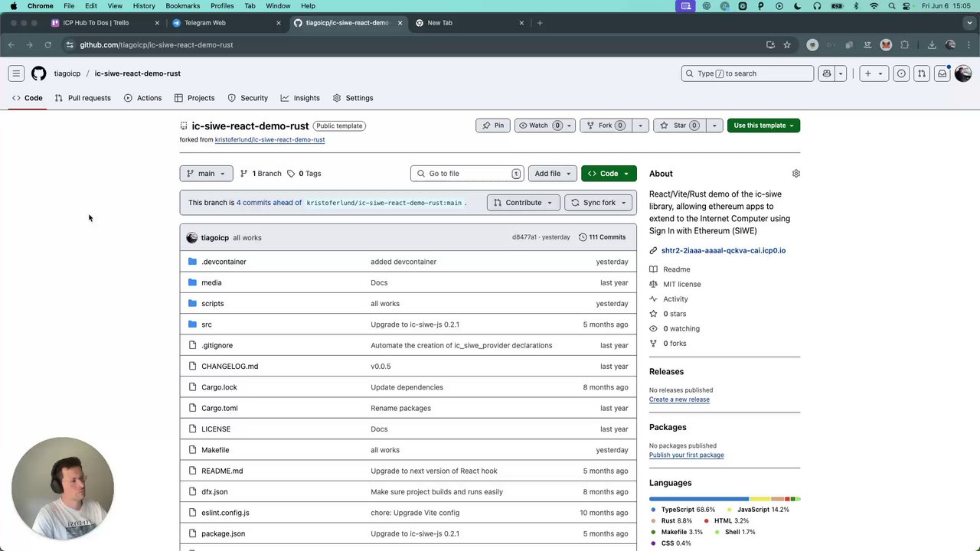Open repository Settings tab
The image size is (980, 551).
[x=353, y=98]
